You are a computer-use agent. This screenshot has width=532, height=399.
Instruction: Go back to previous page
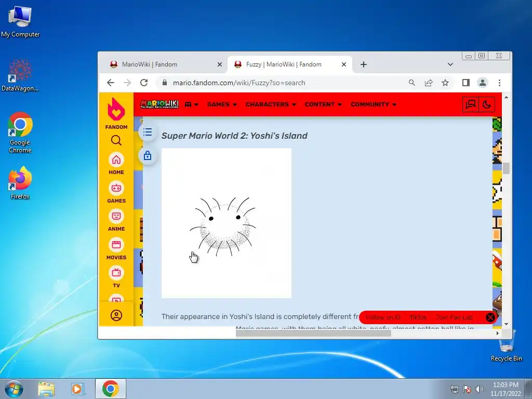[x=111, y=83]
